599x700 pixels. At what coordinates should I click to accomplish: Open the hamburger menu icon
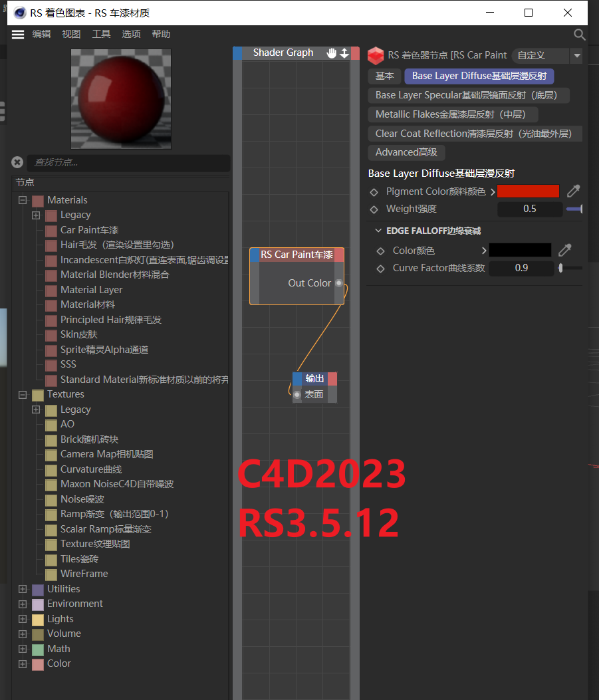coord(18,35)
